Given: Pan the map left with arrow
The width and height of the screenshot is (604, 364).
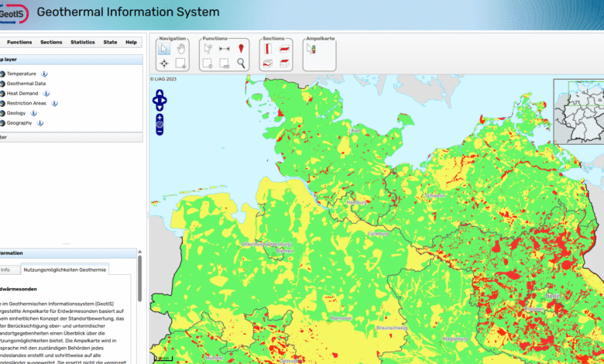Looking at the screenshot, I should tap(155, 101).
